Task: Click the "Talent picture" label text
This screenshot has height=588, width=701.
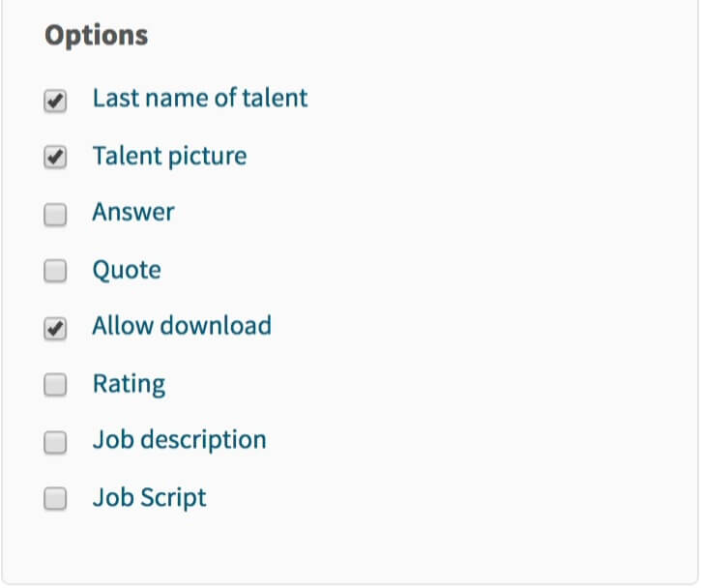Action: 169,156
